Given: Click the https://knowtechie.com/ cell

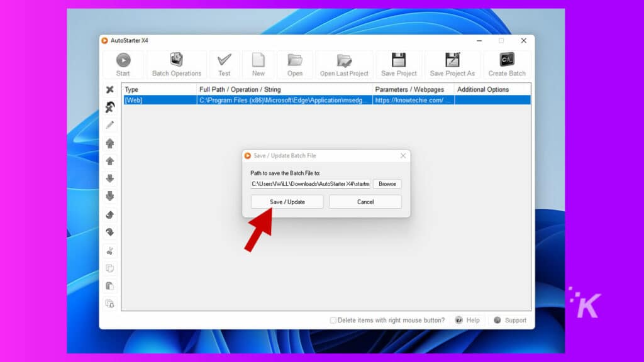Looking at the screenshot, I should 413,100.
